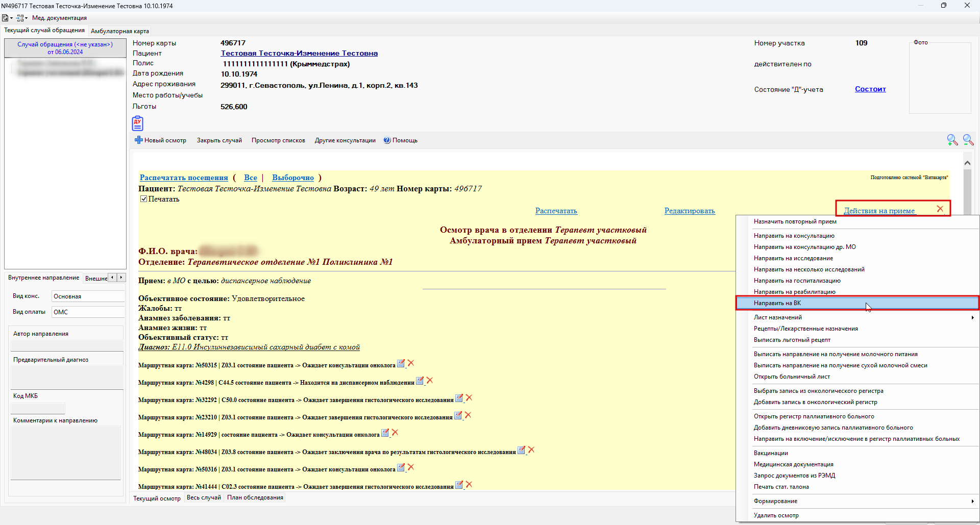Click Новый осмотр button
980x525 pixels.
click(160, 140)
